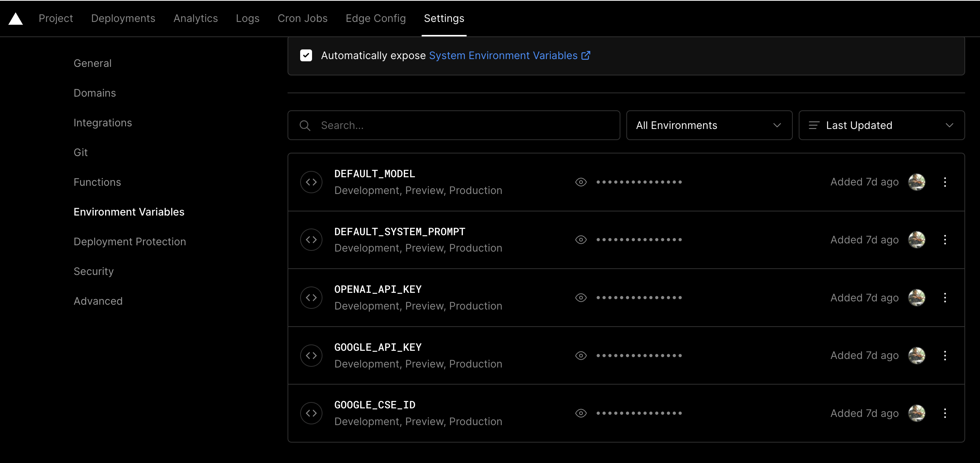Show the DEFAULT_MODEL variable value

tap(581, 182)
